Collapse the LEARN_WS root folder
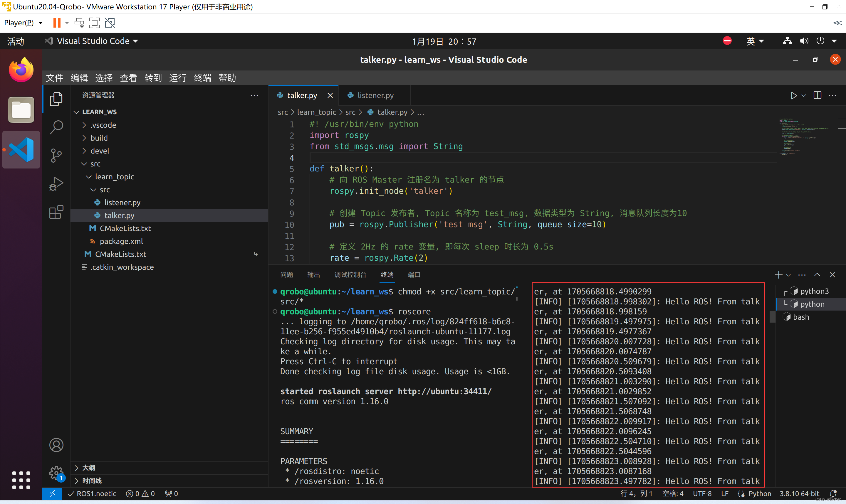This screenshot has width=846, height=504. [x=76, y=112]
